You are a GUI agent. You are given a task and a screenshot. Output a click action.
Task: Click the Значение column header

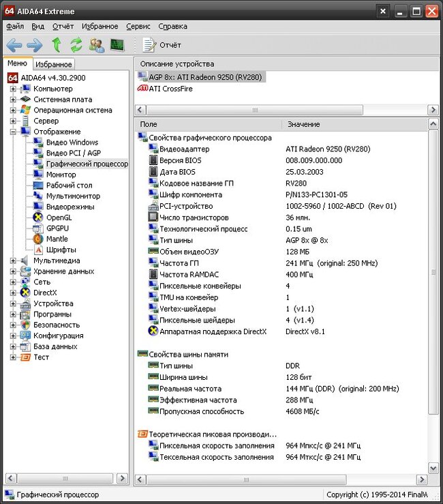click(x=303, y=124)
